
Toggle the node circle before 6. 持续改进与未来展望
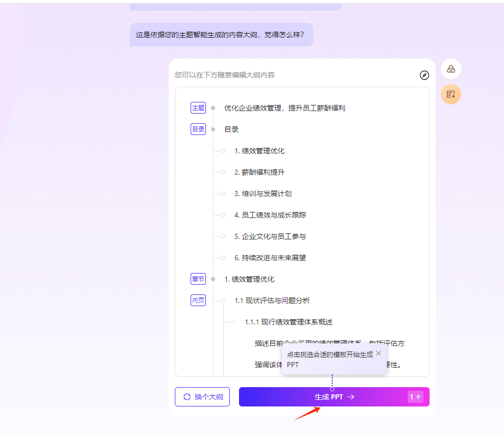pyautogui.click(x=223, y=258)
